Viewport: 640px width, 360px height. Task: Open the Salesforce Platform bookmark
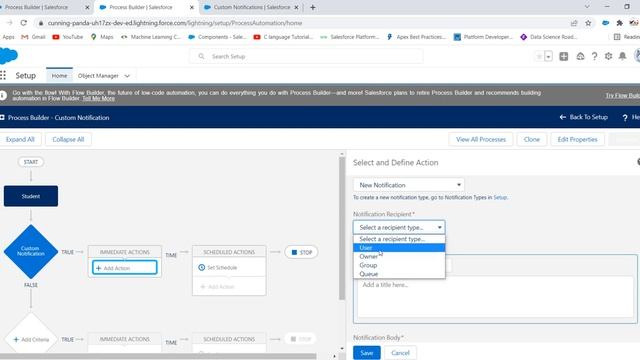tap(350, 37)
